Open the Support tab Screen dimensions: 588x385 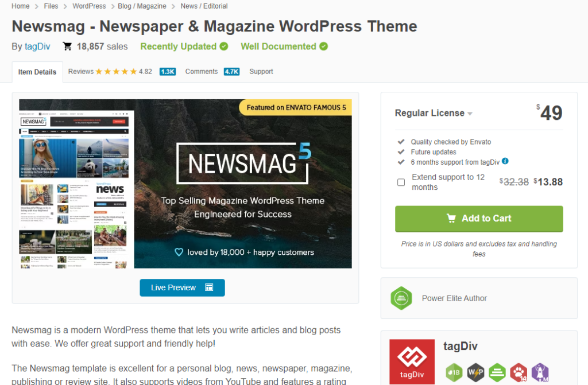pyautogui.click(x=261, y=72)
